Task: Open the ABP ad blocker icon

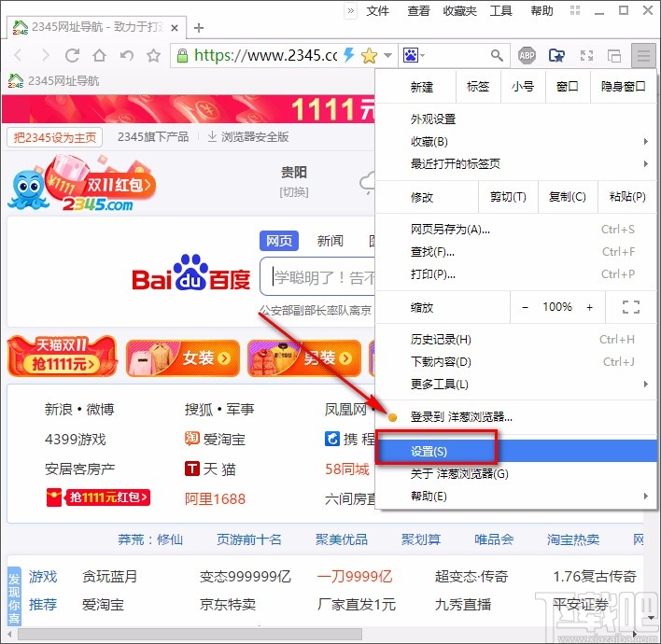Action: pos(527,55)
